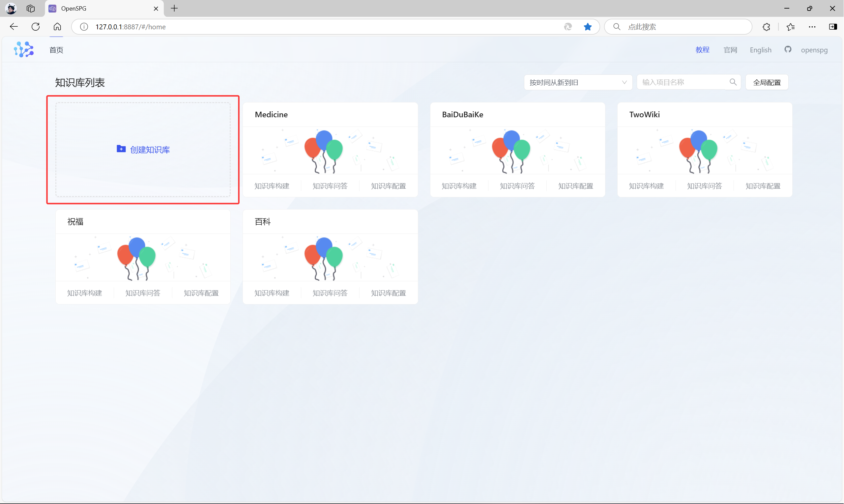Open 知识库配置 for TwoWiki
844x504 pixels.
[763, 186]
